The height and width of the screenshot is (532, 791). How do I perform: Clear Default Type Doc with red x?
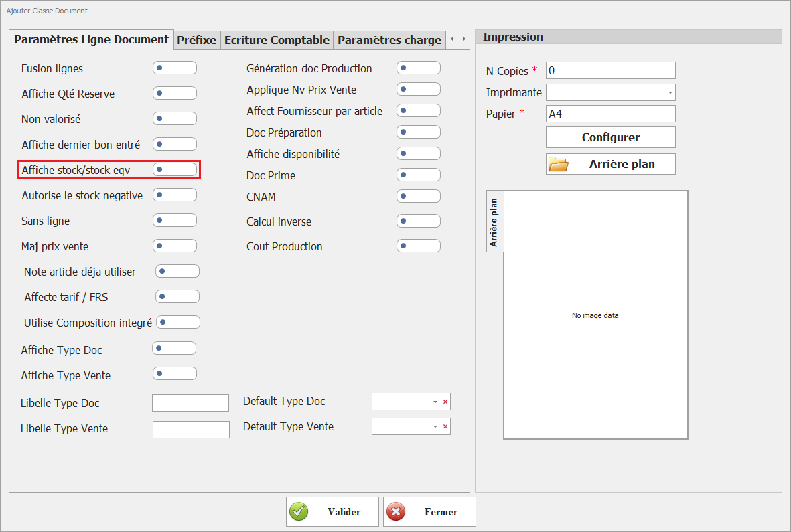(445, 402)
